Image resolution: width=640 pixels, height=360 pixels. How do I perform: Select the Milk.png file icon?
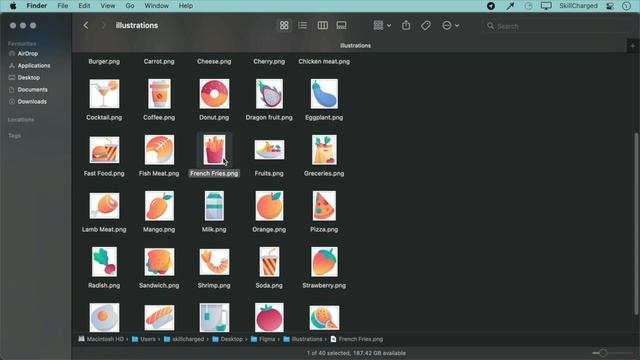[214, 206]
